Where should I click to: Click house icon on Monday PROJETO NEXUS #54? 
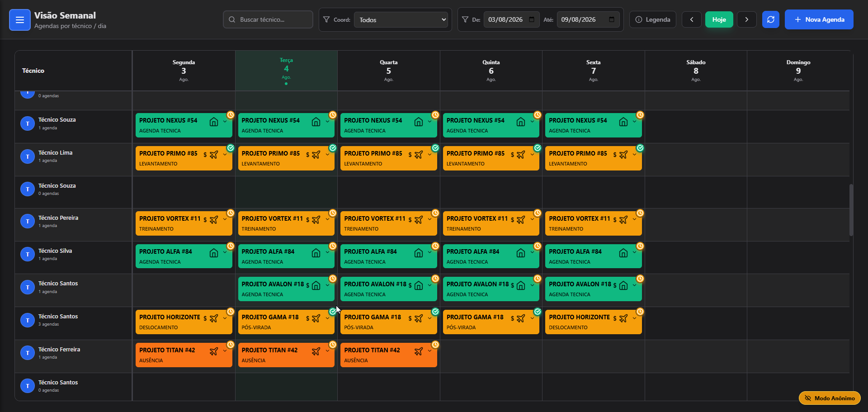pyautogui.click(x=214, y=122)
